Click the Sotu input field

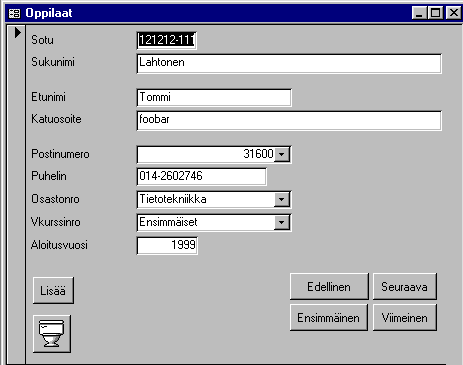[166, 40]
